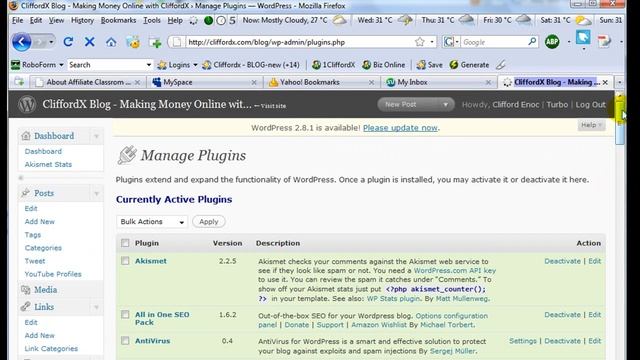Switch to the My Inbox tab
The height and width of the screenshot is (360, 640).
point(439,82)
